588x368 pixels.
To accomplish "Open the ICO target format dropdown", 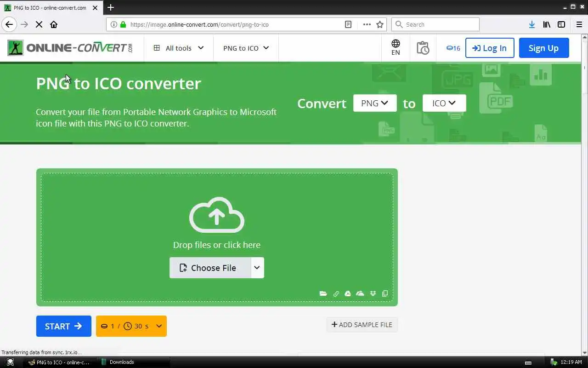I will point(444,103).
